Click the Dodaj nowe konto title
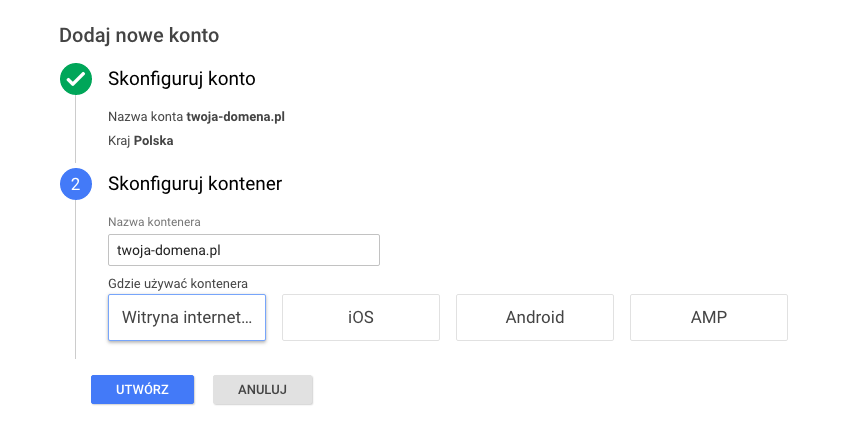The image size is (853, 427). point(139,36)
